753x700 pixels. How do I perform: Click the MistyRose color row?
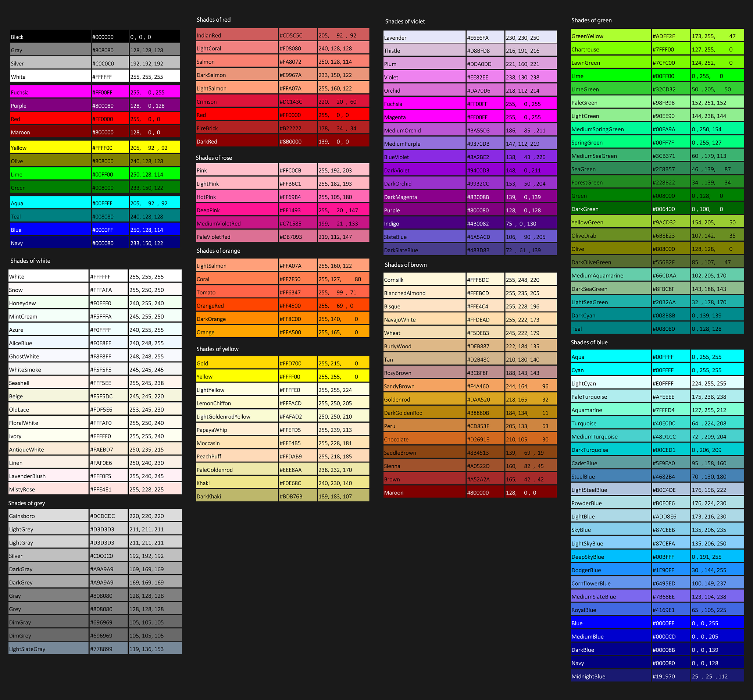point(48,489)
